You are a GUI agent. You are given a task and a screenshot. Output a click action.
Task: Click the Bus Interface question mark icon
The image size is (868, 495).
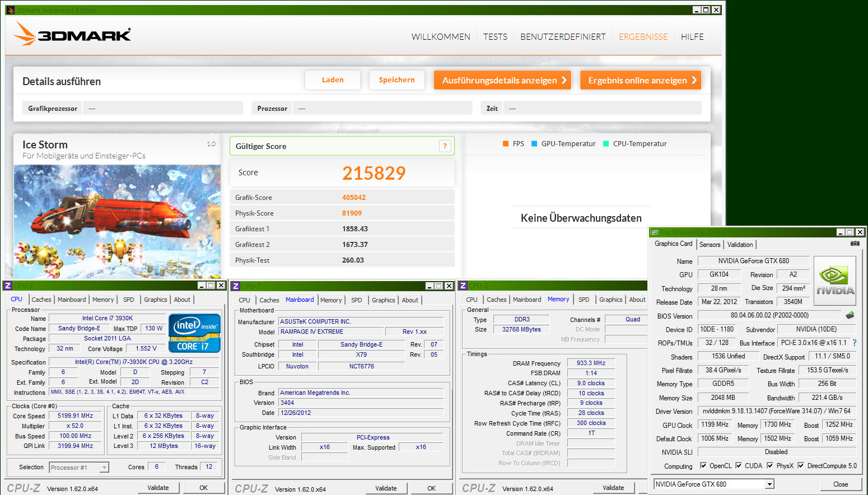pos(855,343)
